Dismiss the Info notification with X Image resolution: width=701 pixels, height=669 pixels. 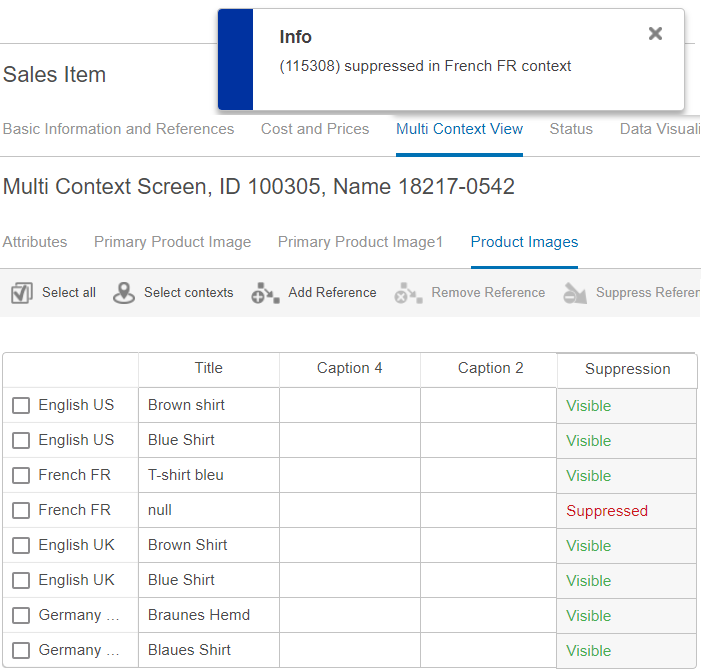pyautogui.click(x=655, y=34)
